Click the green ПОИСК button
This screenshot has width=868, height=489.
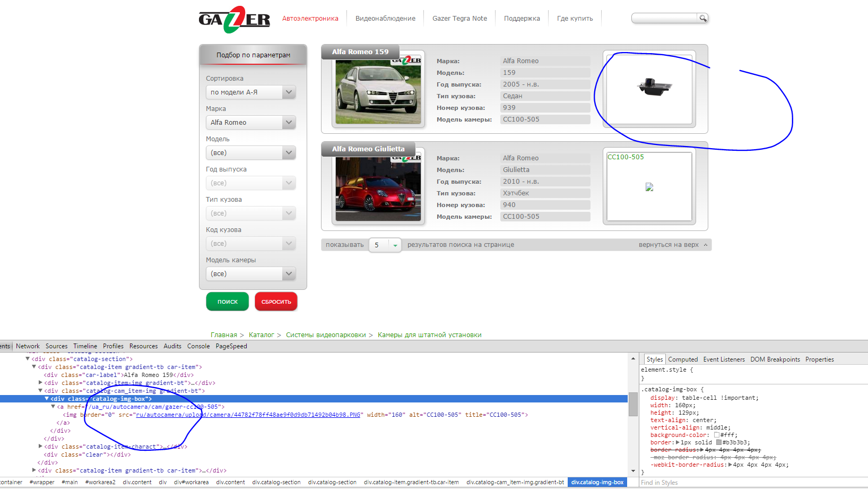pos(228,302)
